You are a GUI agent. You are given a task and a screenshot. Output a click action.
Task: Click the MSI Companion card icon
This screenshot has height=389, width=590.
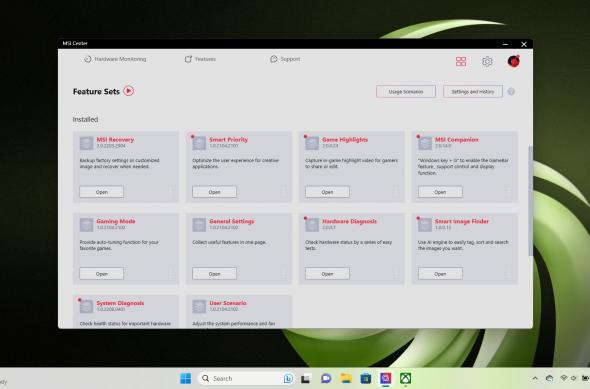coord(425,143)
